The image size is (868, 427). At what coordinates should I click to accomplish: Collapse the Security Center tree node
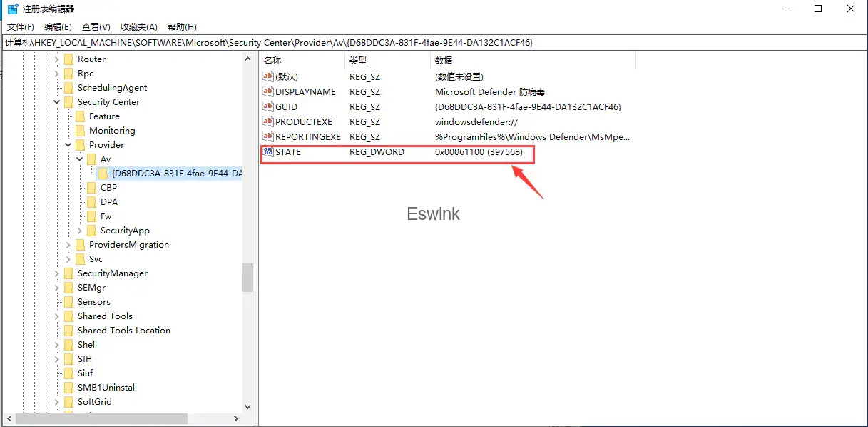pos(57,102)
